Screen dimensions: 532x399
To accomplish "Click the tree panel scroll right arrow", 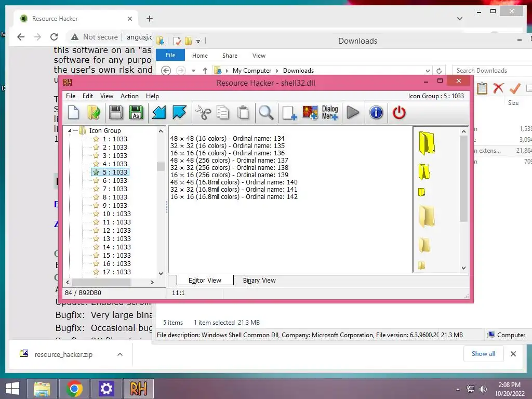I will [152, 282].
